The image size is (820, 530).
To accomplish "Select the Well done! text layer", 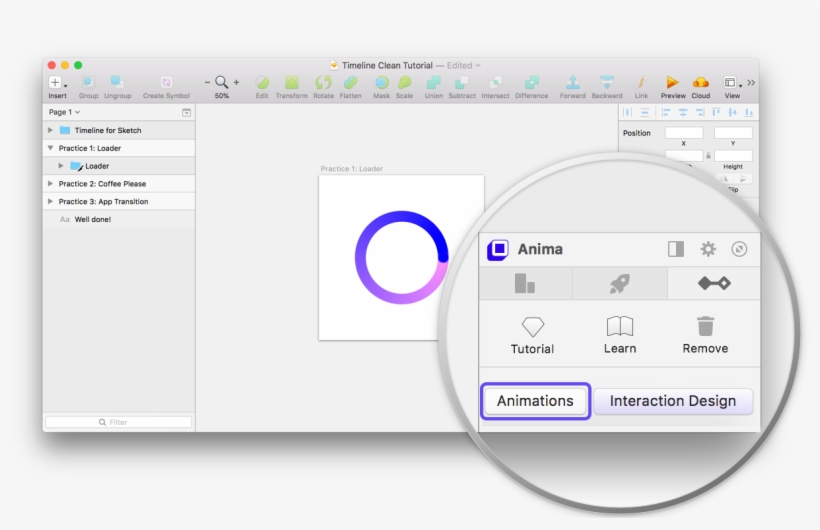I will pos(119,219).
